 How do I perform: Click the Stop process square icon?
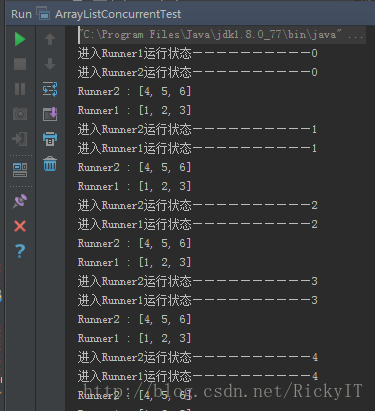tap(20, 64)
